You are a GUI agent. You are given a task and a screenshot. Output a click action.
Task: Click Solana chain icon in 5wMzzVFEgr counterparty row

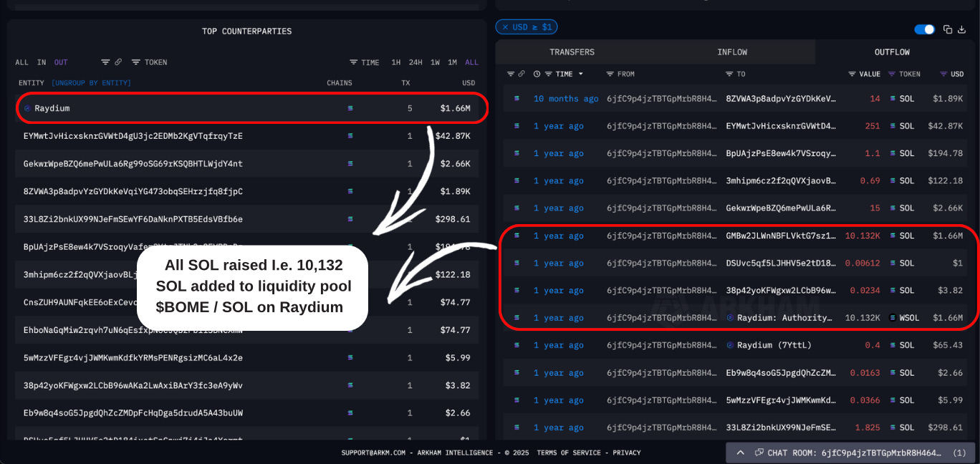[350, 358]
